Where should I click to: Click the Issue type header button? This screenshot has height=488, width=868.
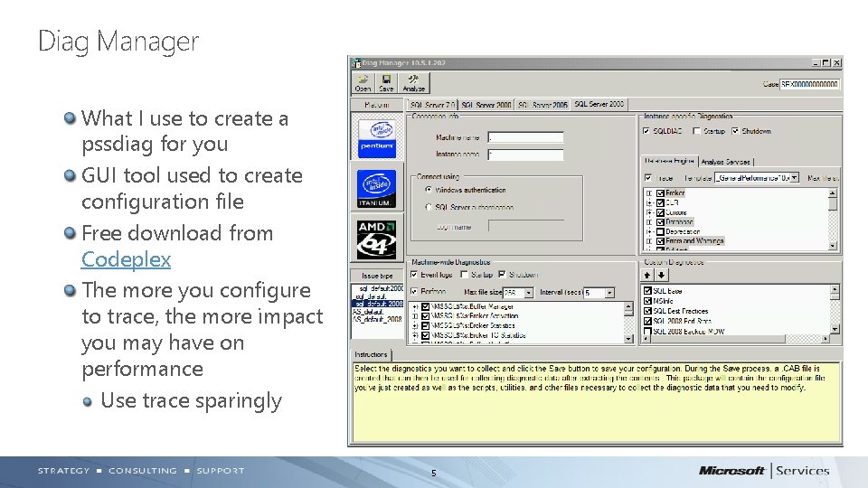[x=377, y=276]
